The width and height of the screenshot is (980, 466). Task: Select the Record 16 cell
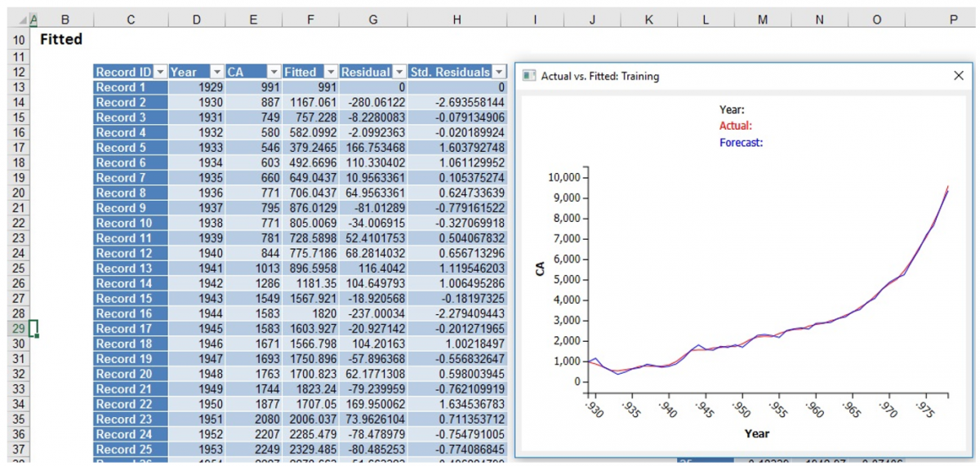point(131,313)
